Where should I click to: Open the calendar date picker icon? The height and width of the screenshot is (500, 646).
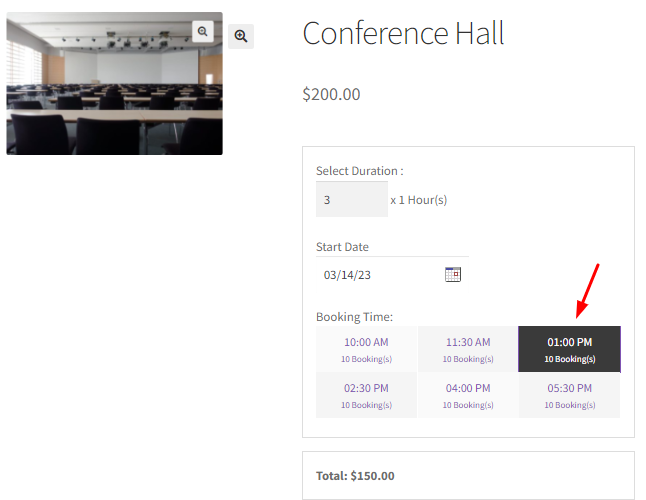pos(452,274)
